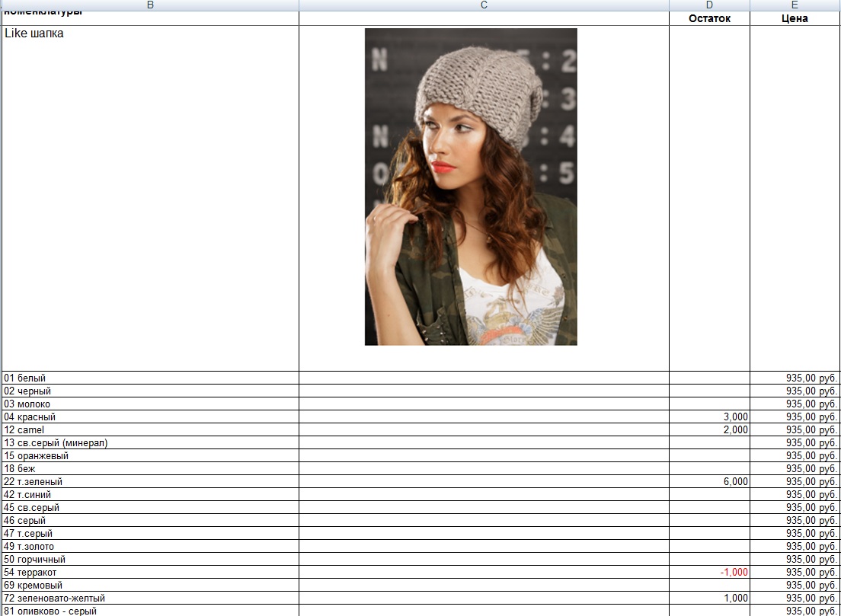Select column E header
Viewport: 841px width, 616px height.
[795, 5]
